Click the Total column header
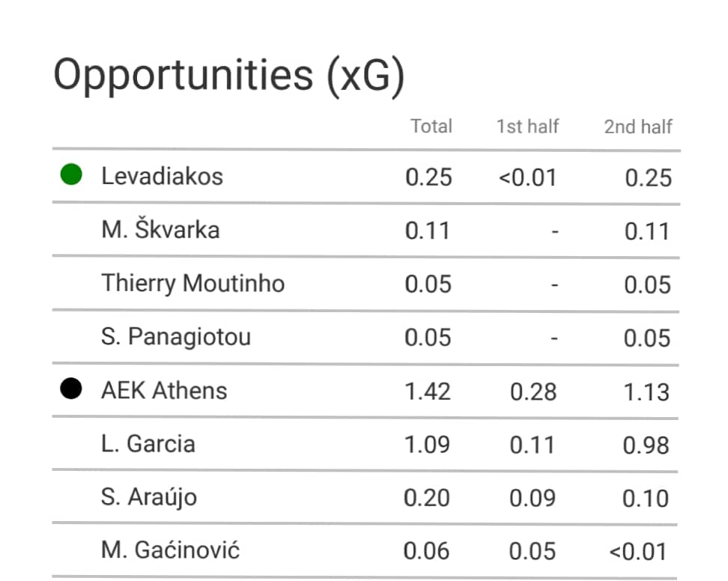 tap(431, 127)
